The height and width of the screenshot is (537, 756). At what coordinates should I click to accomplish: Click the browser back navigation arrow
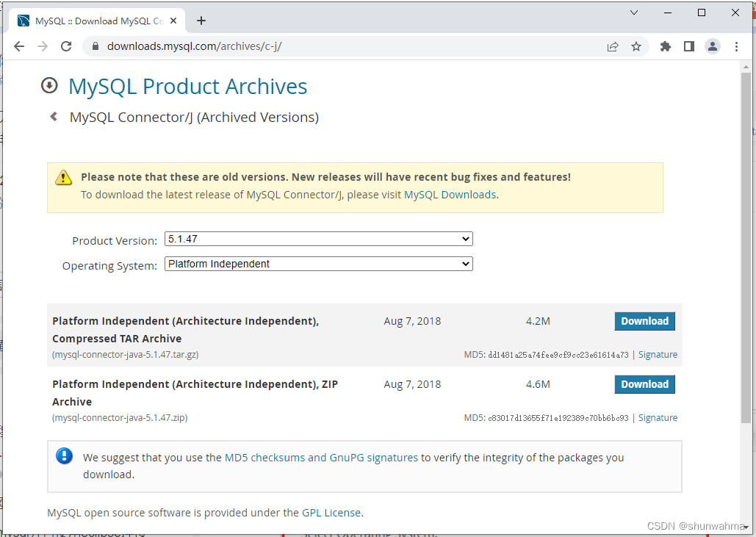click(x=19, y=46)
